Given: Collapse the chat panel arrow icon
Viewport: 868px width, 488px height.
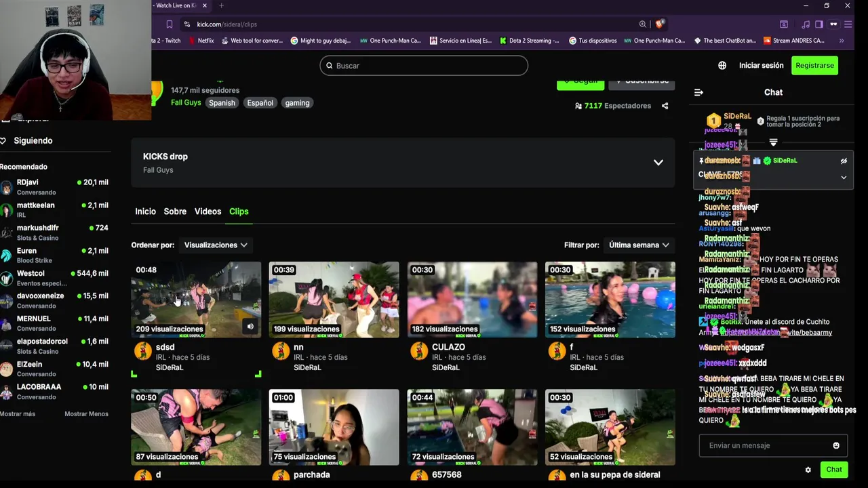Looking at the screenshot, I should [x=699, y=92].
